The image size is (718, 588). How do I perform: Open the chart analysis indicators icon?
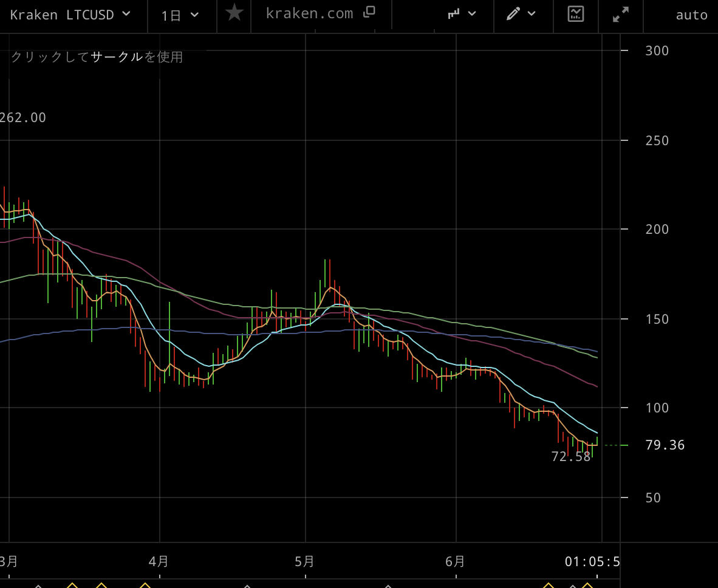click(576, 14)
